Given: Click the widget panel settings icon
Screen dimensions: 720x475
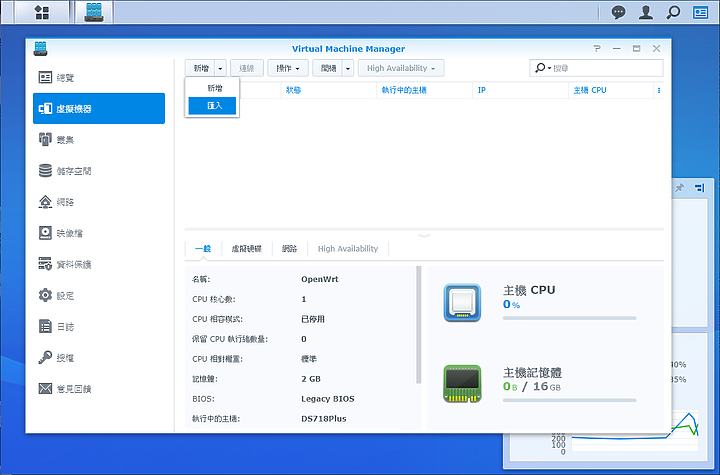Looking at the screenshot, I should [699, 187].
